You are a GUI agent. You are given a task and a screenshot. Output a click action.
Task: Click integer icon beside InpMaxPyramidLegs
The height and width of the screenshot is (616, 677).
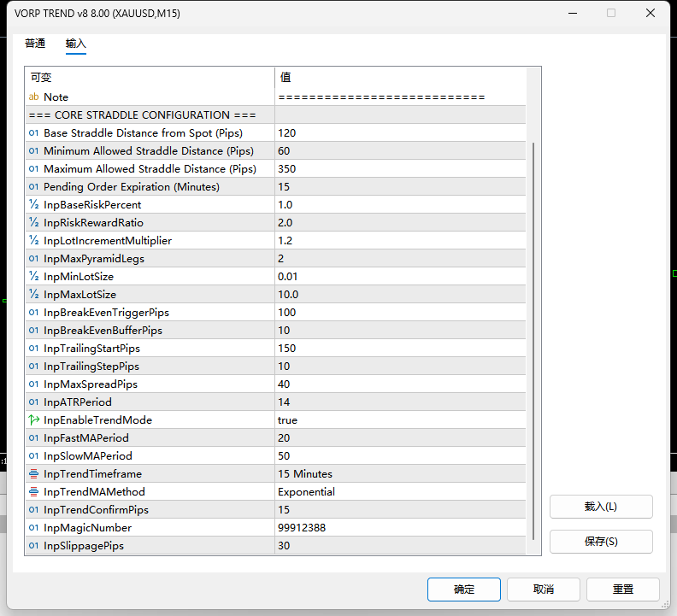(x=33, y=259)
